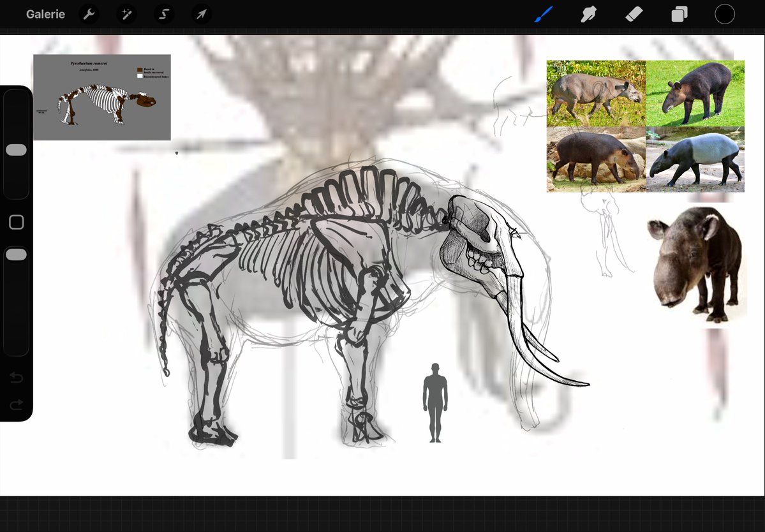Activate the Selection tool
Image resolution: width=765 pixels, height=532 pixels.
(163, 13)
